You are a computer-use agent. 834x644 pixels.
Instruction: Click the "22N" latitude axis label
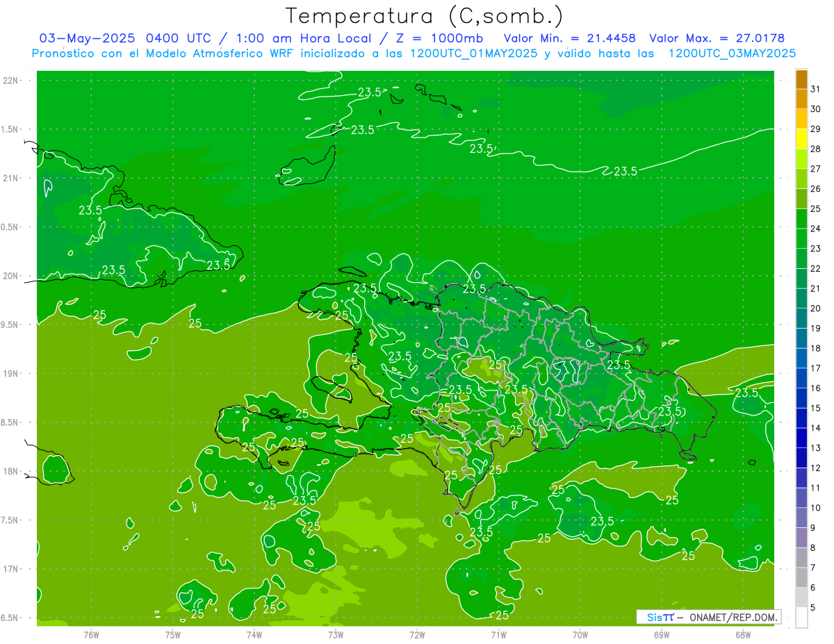pyautogui.click(x=10, y=81)
